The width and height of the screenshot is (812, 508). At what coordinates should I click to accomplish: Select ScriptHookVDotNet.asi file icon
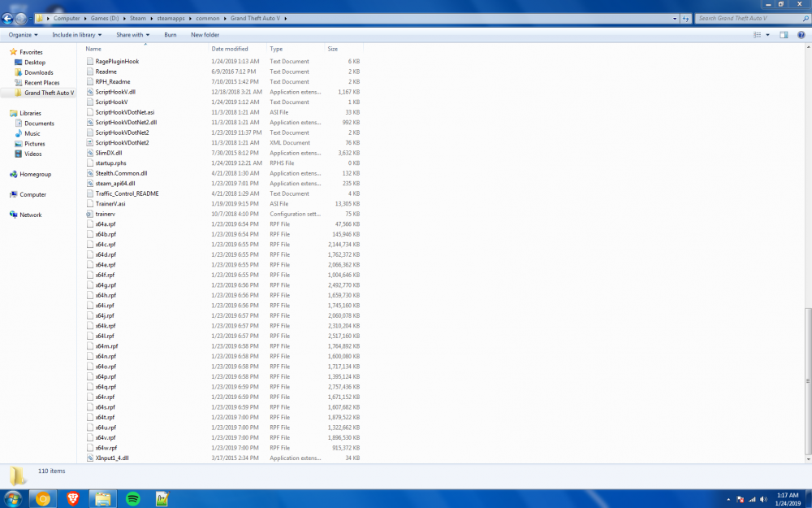(x=90, y=112)
